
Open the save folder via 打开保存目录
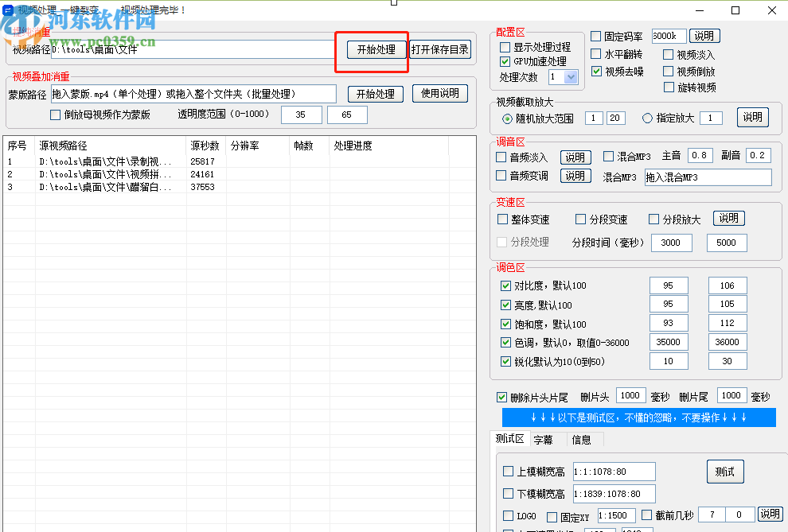439,49
